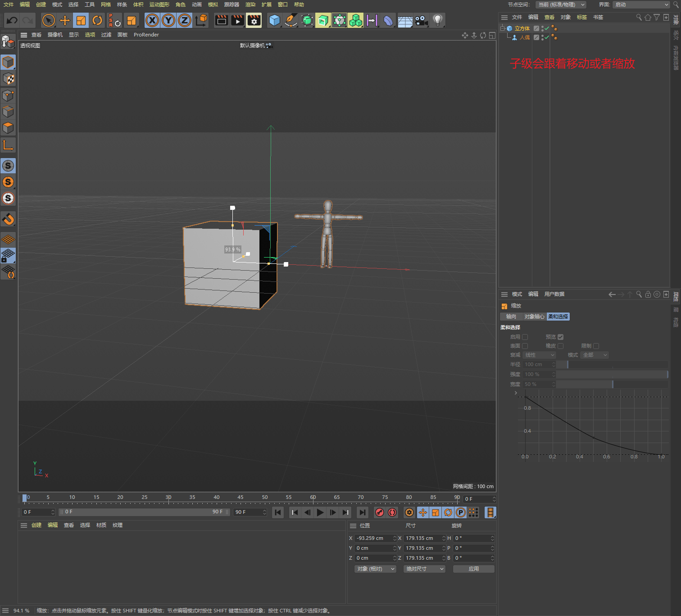Screen dimensions: 681x616
Task: Toggle the 限制 checkbox
Action: [596, 346]
